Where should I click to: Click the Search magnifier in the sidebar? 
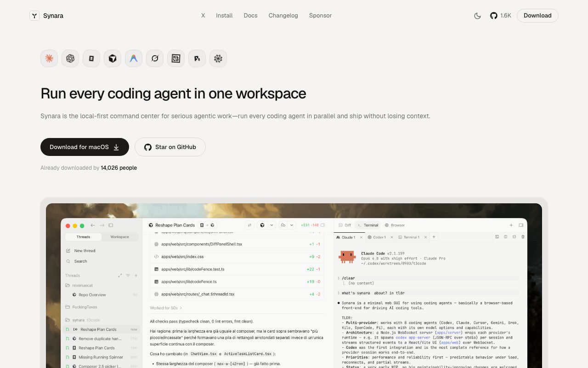click(x=68, y=261)
